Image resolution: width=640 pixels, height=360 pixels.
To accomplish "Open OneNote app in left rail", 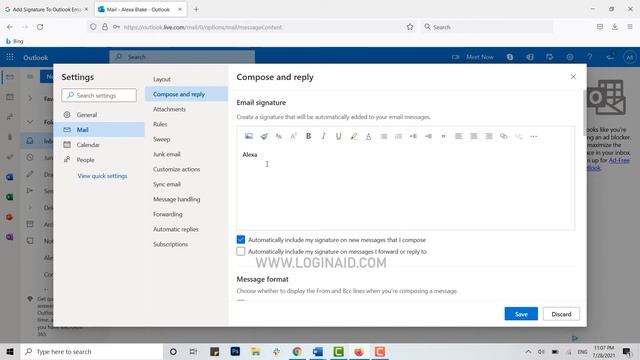I will [10, 237].
